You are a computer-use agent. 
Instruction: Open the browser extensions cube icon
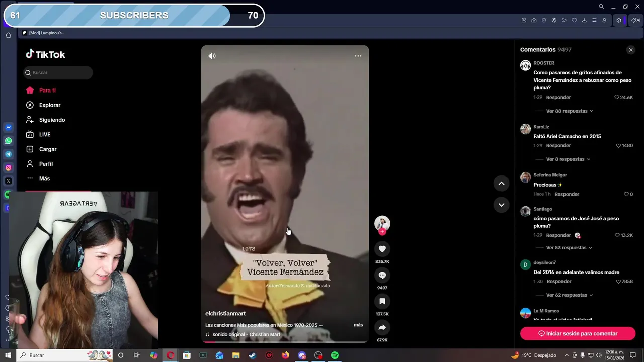tap(619, 20)
